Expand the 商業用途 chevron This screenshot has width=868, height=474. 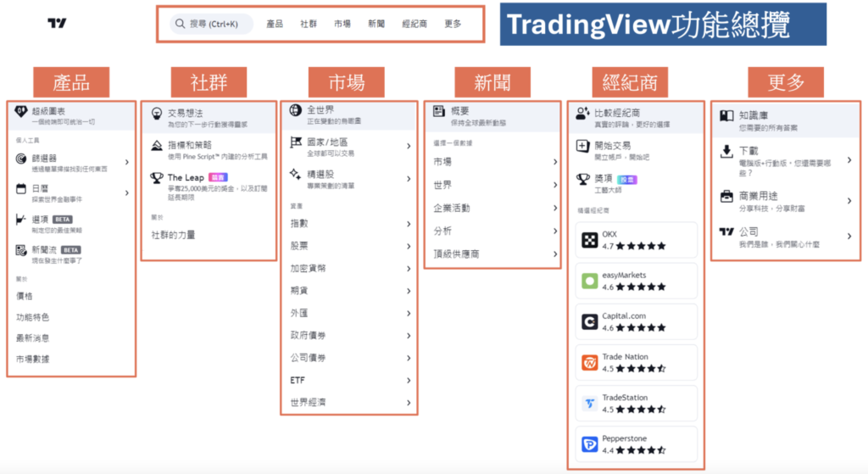[849, 201]
